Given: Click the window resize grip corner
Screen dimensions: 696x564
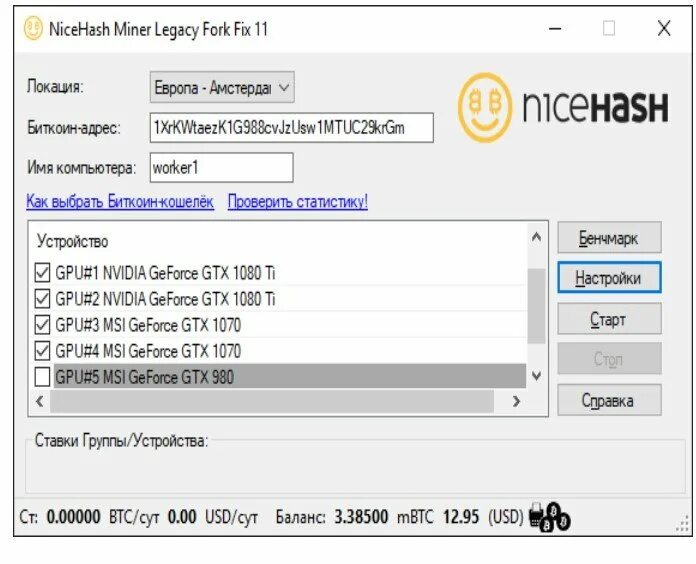Looking at the screenshot, I should pyautogui.click(x=683, y=525).
